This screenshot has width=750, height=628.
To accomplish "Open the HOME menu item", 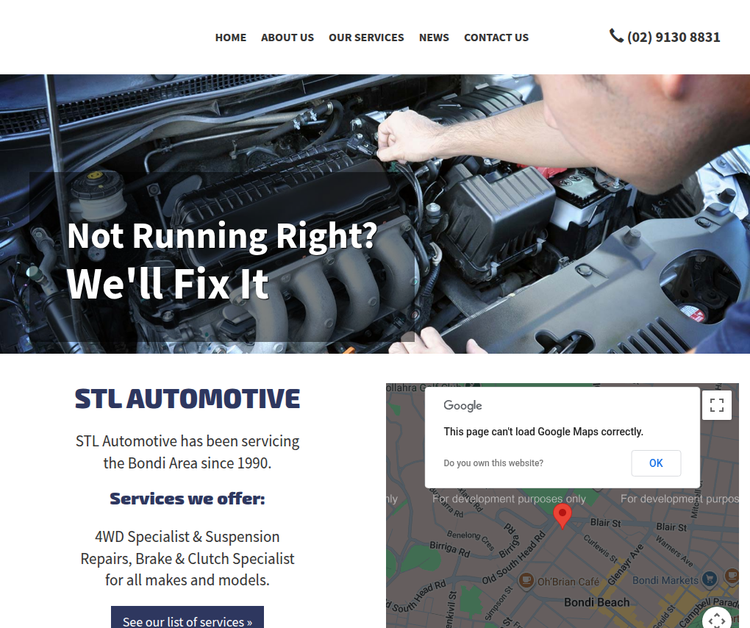I will pyautogui.click(x=231, y=37).
